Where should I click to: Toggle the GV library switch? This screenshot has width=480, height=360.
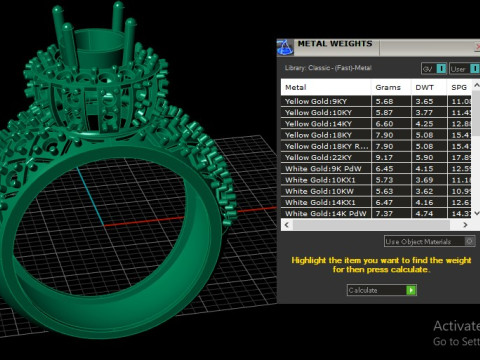(434, 69)
